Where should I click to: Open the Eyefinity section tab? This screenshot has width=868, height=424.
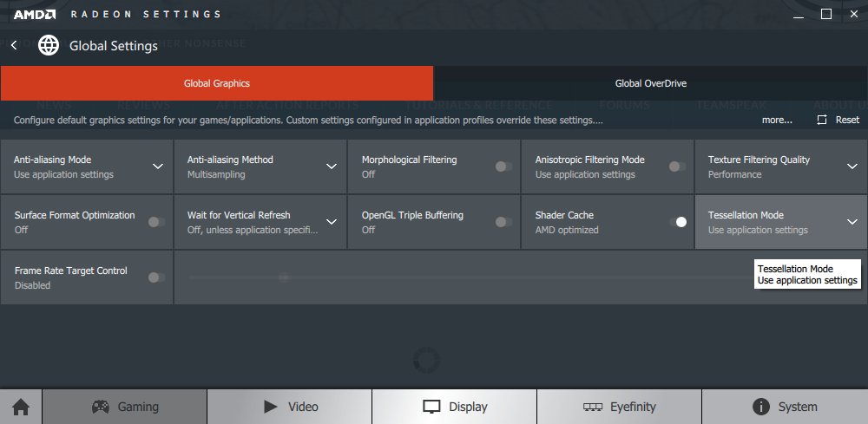[620, 407]
